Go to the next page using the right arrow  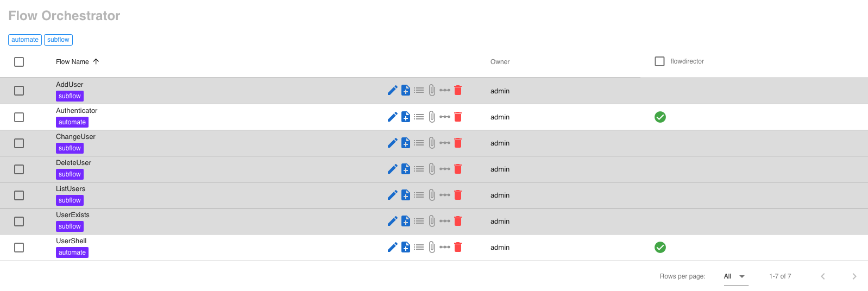(x=854, y=276)
